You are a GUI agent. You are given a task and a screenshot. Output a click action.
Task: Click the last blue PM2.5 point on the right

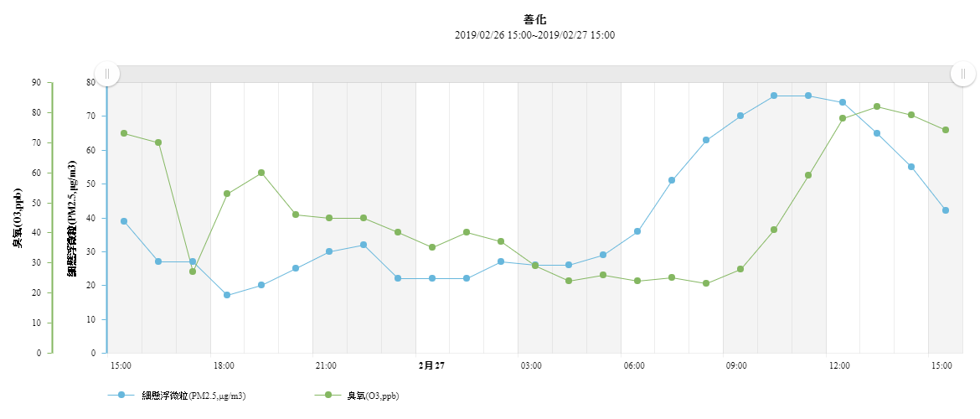point(946,210)
